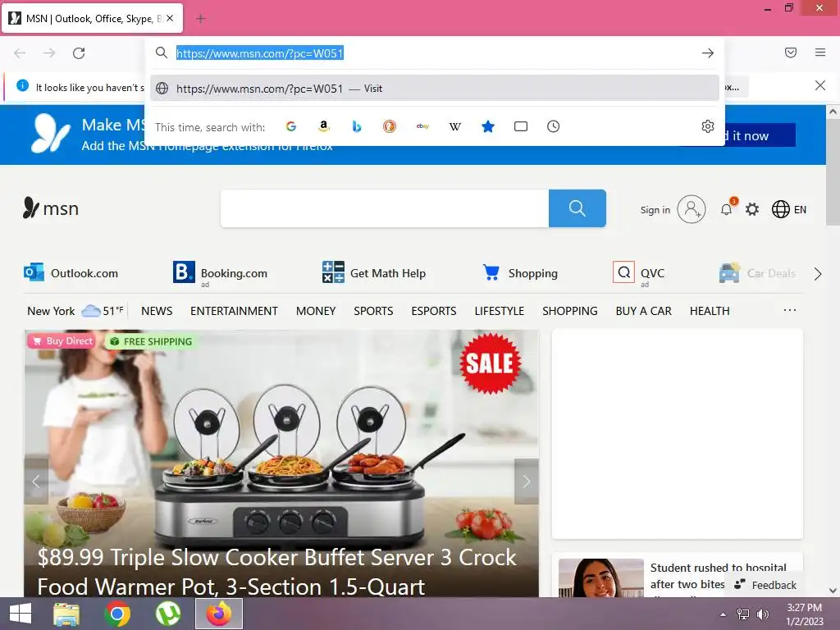Screen dimensions: 840x630
Task: Select the BUY A CAR category
Action: pyautogui.click(x=643, y=311)
